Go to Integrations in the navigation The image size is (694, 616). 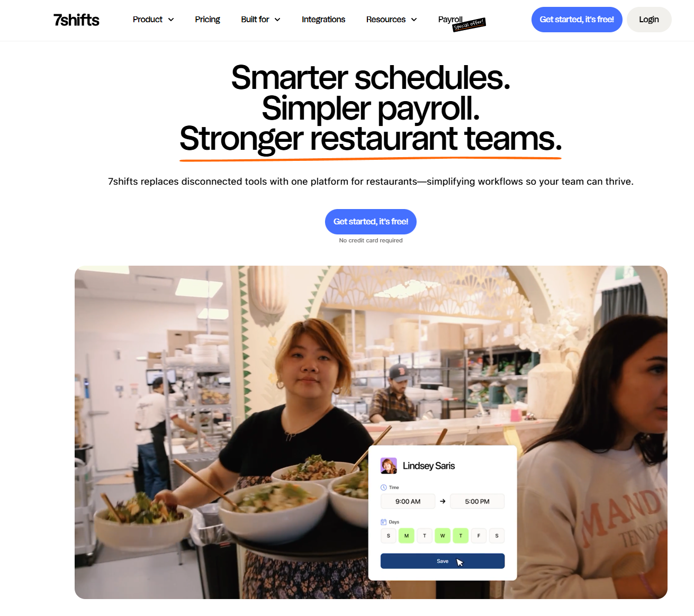coord(323,20)
